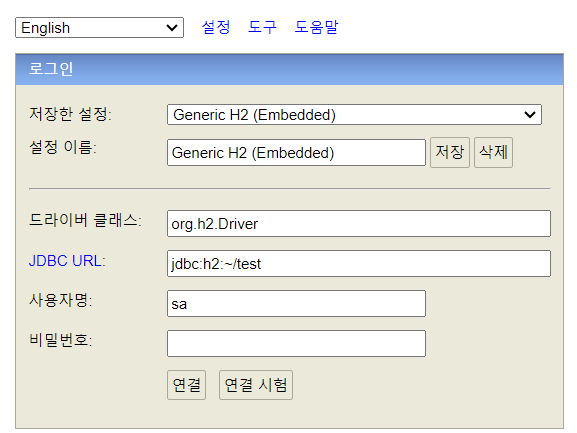Click the 연결 connect button
Screen dimensions: 577x433
click(187, 385)
